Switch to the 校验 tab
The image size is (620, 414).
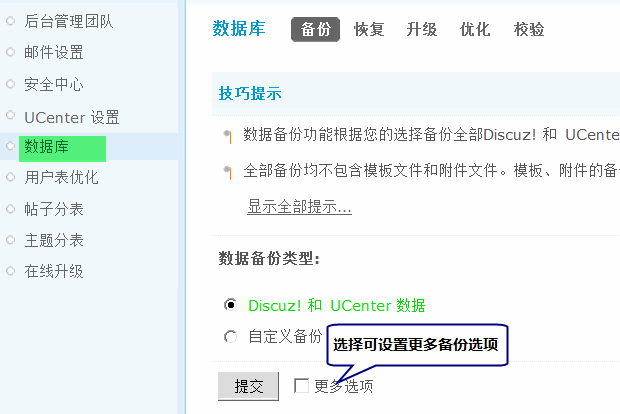tap(529, 29)
